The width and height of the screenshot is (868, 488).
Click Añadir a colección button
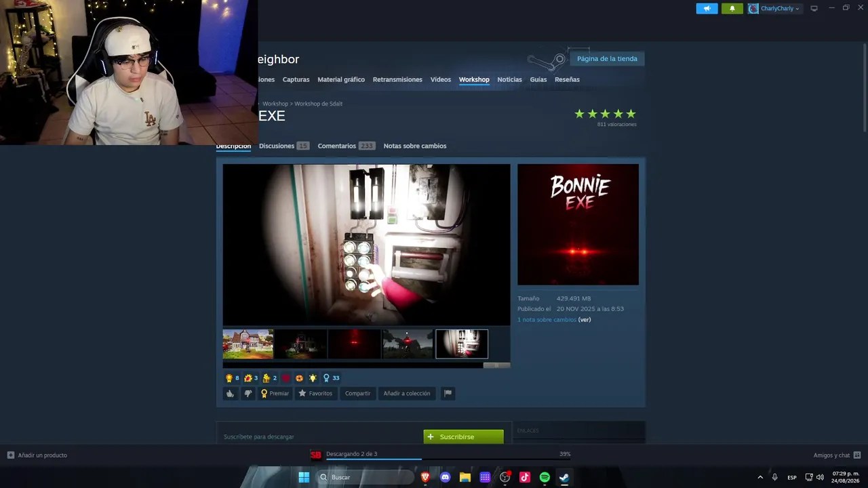click(407, 393)
